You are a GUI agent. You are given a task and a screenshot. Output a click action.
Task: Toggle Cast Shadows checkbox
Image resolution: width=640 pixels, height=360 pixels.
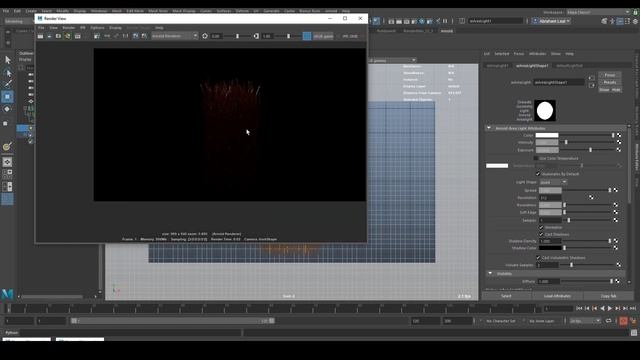tap(541, 234)
